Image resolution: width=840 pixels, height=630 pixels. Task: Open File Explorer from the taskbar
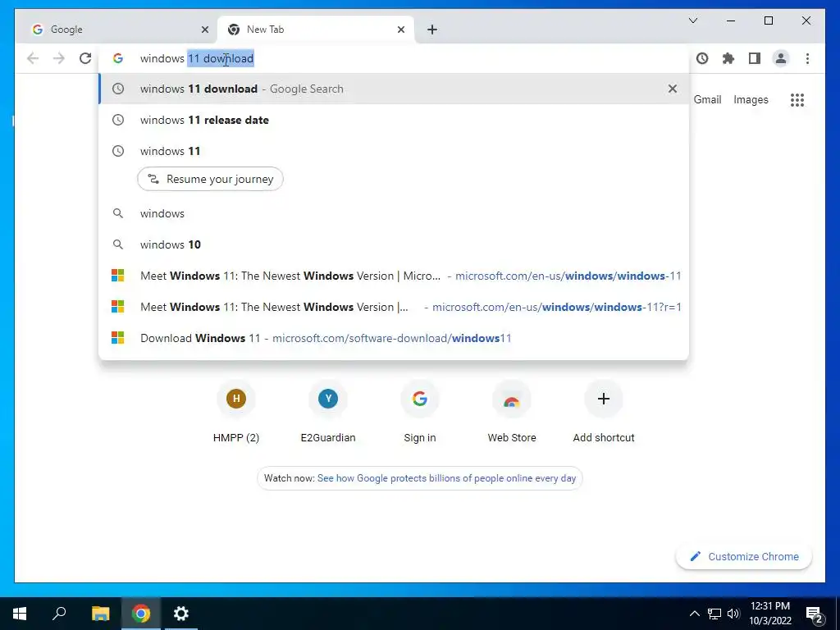pyautogui.click(x=100, y=614)
